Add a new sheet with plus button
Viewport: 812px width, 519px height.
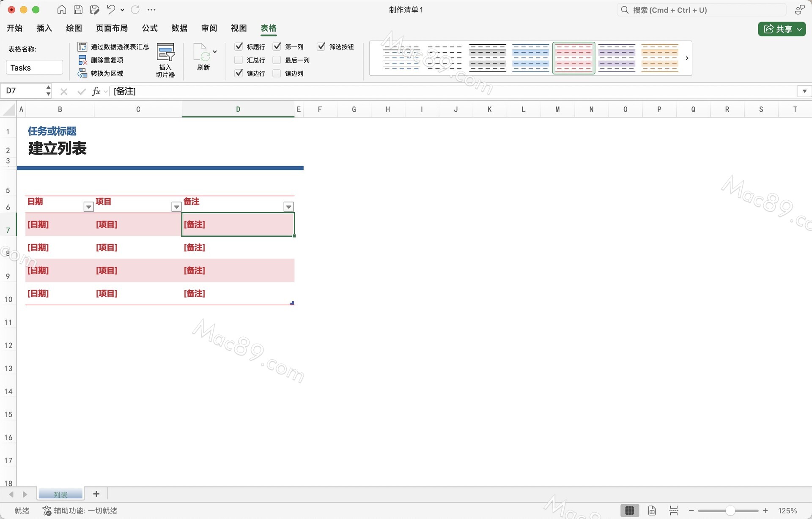coord(96,494)
